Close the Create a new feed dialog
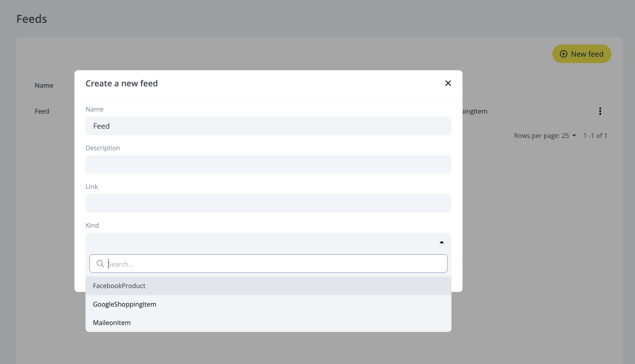The height and width of the screenshot is (364, 635). [x=448, y=83]
